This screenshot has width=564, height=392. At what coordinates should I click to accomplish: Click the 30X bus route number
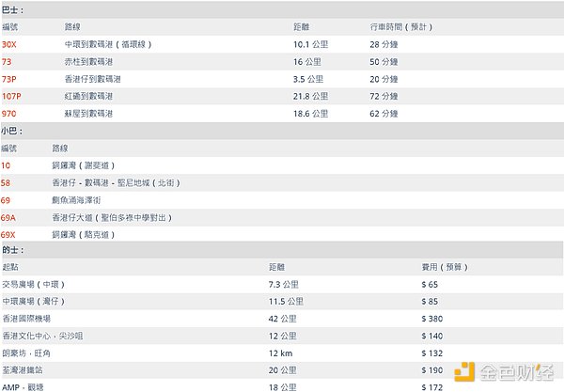coord(9,44)
